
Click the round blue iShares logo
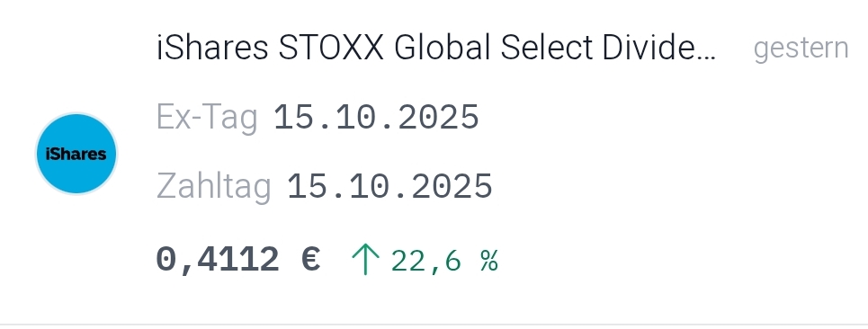point(76,154)
